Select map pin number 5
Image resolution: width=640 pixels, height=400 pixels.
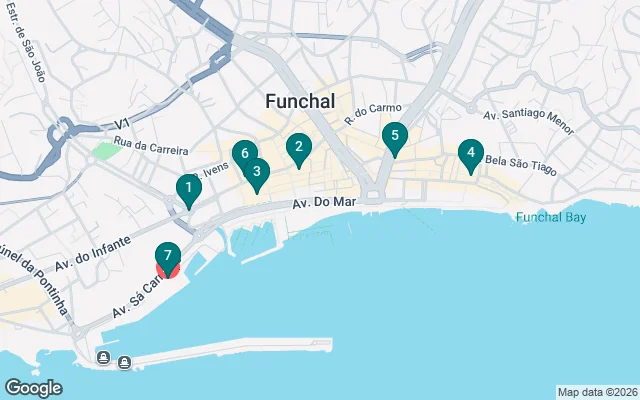pos(395,137)
